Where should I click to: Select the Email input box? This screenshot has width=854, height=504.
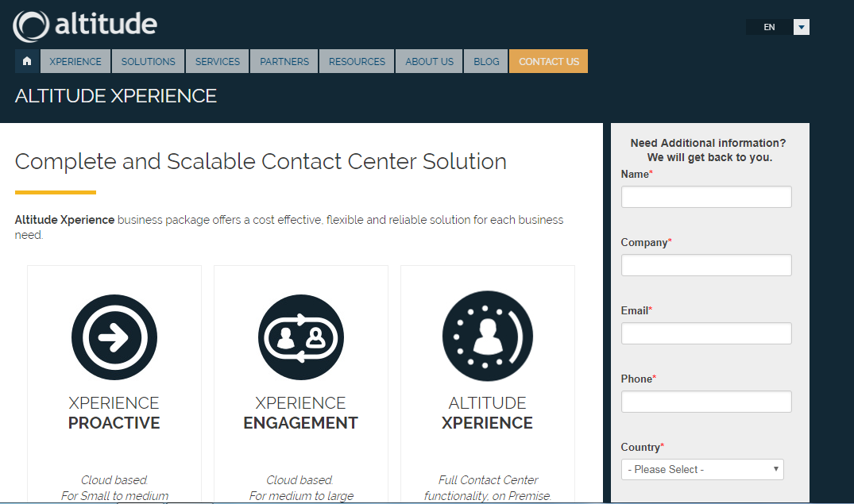[x=706, y=333]
